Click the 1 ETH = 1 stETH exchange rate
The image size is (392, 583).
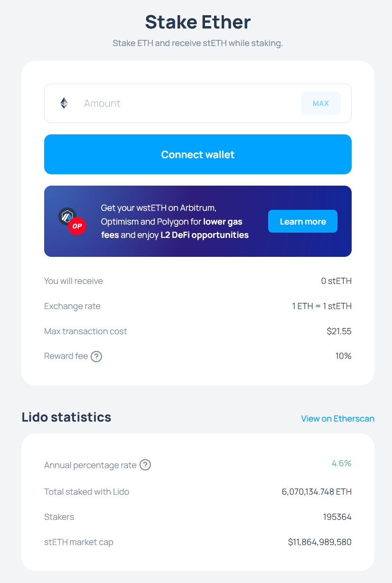322,306
